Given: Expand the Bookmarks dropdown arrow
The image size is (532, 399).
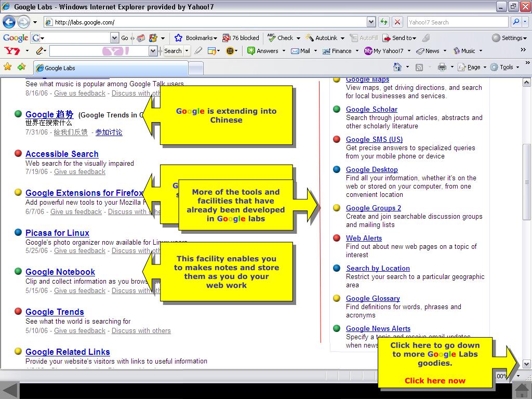Looking at the screenshot, I should pos(215,38).
